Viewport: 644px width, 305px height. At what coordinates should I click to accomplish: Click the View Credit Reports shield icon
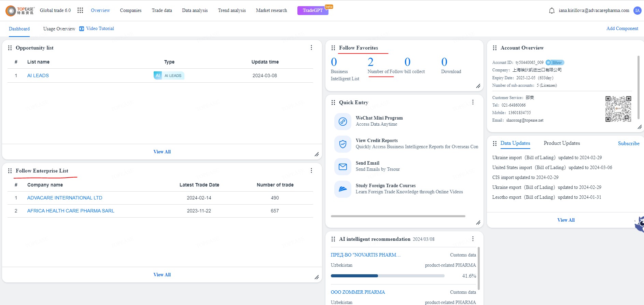[343, 144]
